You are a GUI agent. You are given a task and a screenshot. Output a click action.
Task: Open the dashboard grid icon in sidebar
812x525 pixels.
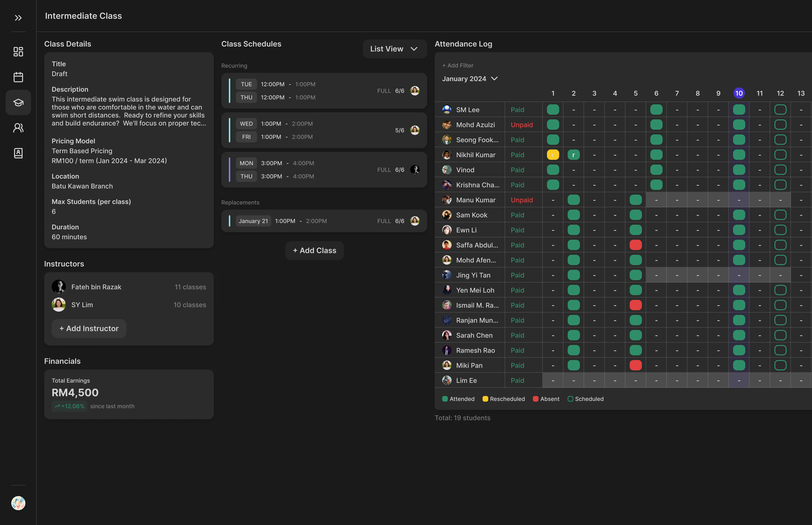pos(18,52)
